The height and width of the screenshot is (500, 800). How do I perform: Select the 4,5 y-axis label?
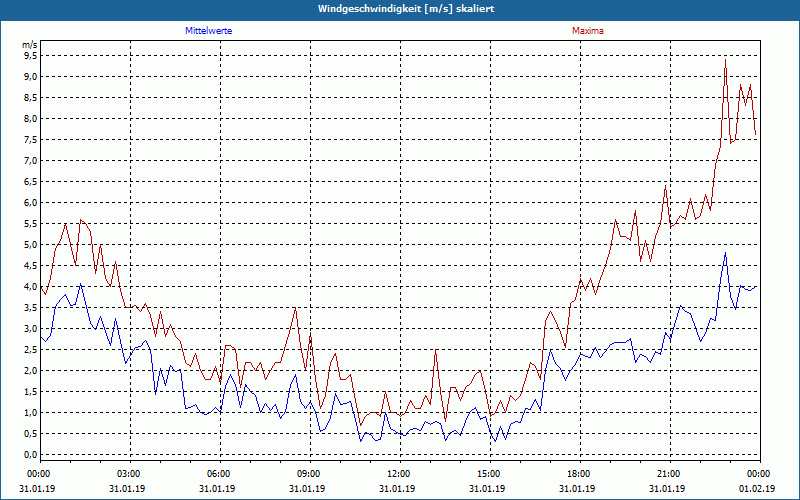30,265
